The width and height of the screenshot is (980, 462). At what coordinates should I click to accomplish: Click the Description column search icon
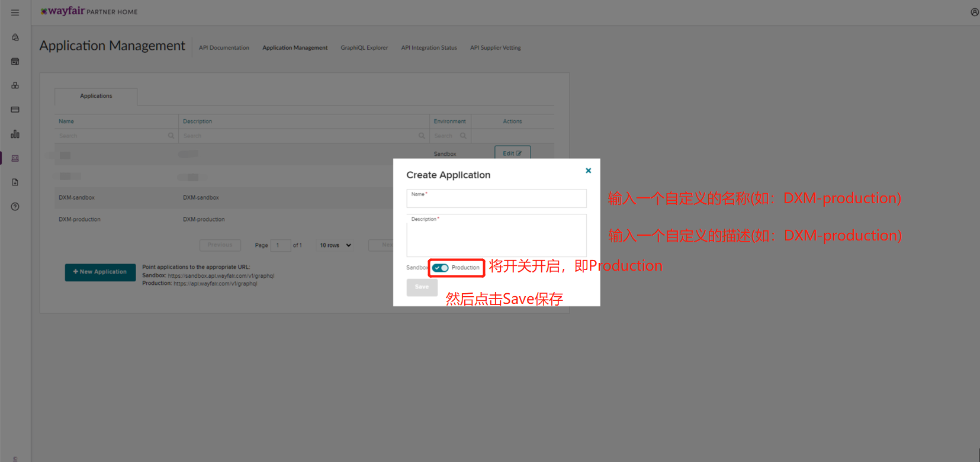point(422,136)
